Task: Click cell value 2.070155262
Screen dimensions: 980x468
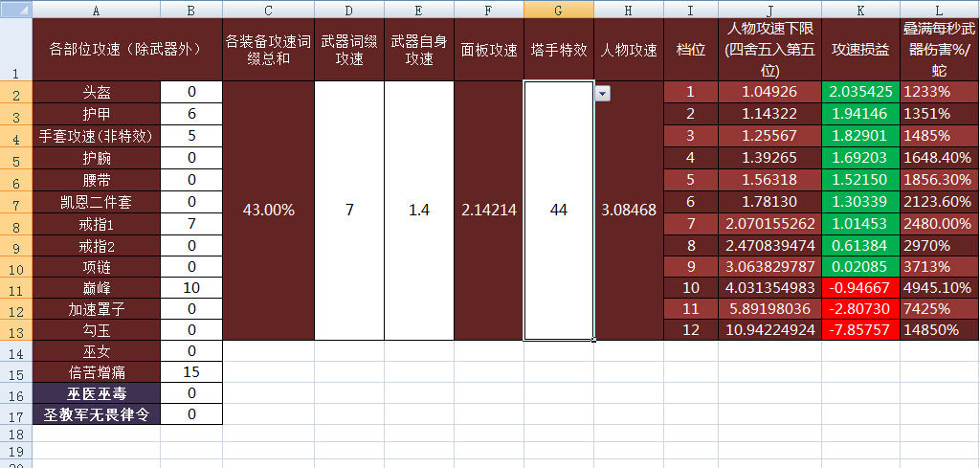Action: (770, 224)
